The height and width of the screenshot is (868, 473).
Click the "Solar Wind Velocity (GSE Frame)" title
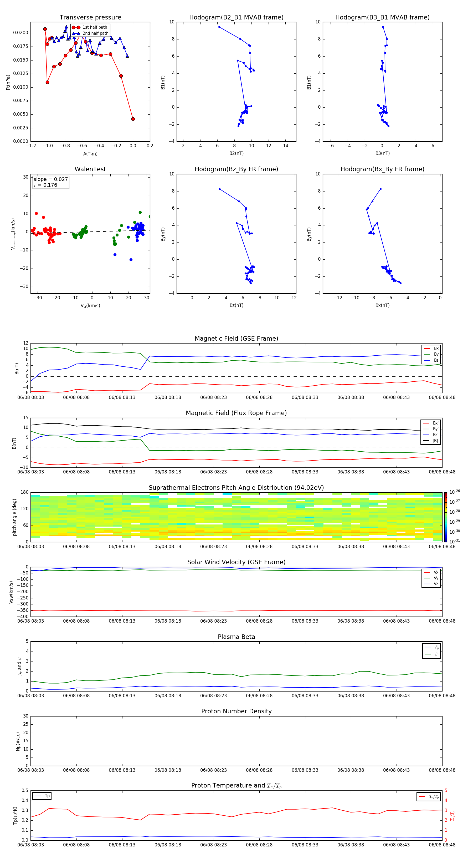[x=236, y=562]
